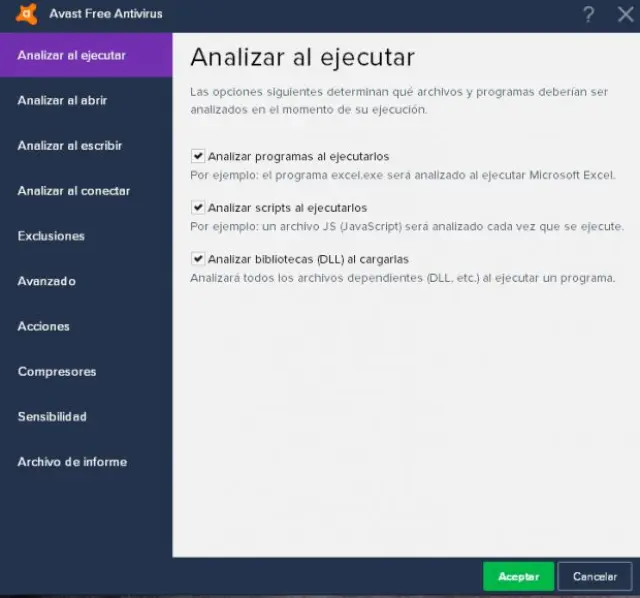Select the Analizar al ejecutar tab
The image size is (640, 598).
(86, 55)
